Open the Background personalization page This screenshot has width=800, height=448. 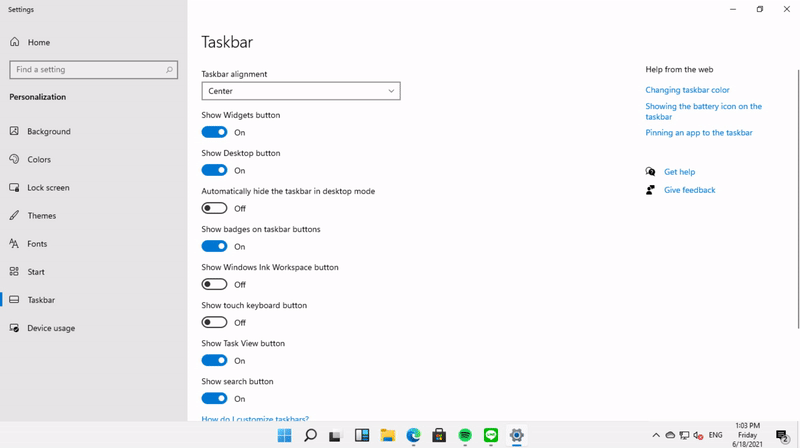tap(49, 131)
